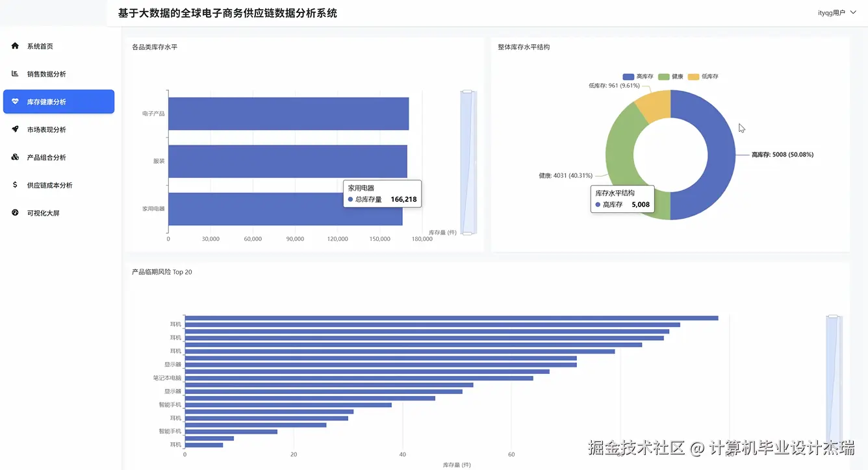This screenshot has width=868, height=470.
Task: Click the 整体库存水平结构 chart title
Action: pyautogui.click(x=524, y=47)
